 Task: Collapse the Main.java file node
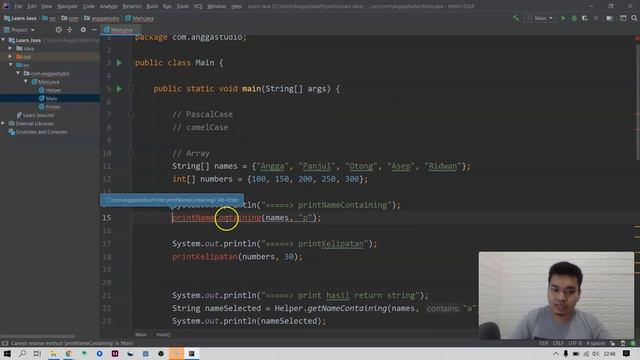coord(26,82)
